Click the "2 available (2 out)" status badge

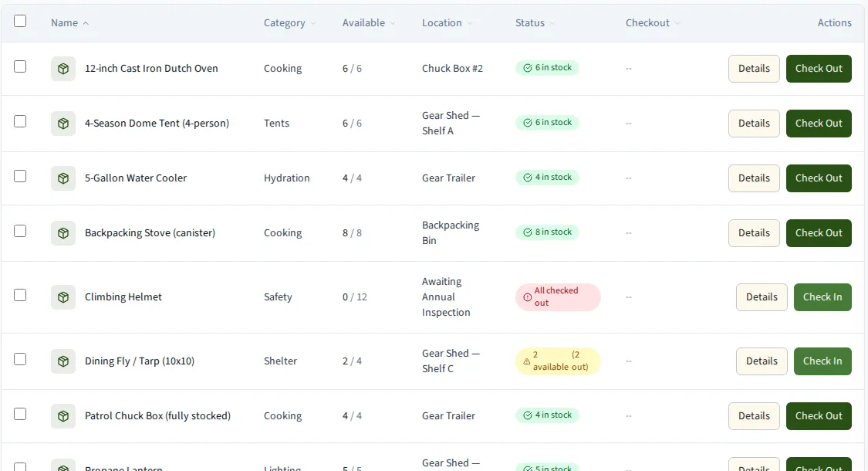click(558, 361)
